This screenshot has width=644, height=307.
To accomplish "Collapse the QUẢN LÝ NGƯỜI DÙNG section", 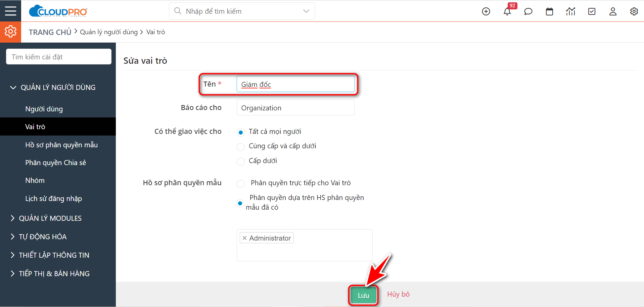I will [x=58, y=87].
